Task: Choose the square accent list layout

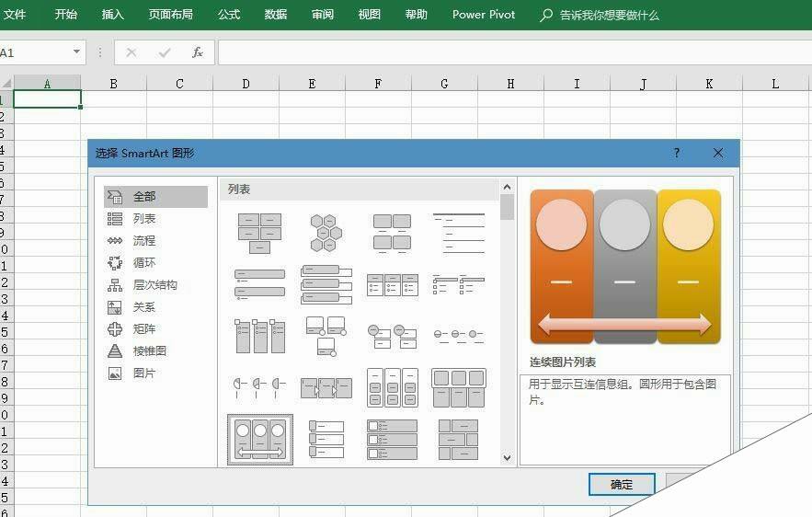Action: coord(458,284)
